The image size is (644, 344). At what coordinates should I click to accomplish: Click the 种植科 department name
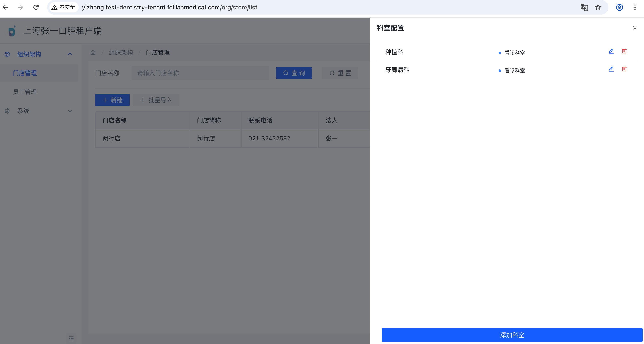(394, 52)
